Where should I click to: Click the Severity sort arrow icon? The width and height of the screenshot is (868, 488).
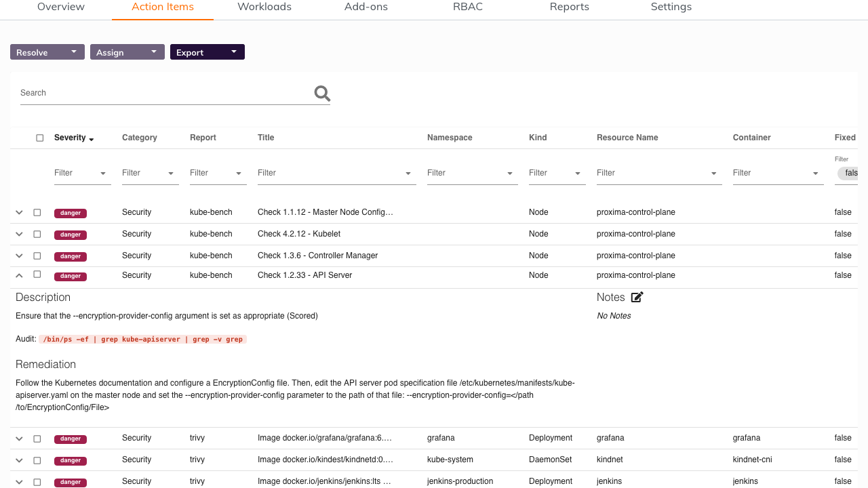click(x=92, y=139)
